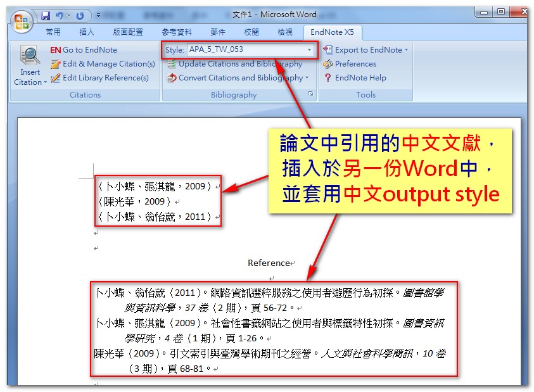Switch to the 參考資料 tab

pyautogui.click(x=177, y=32)
